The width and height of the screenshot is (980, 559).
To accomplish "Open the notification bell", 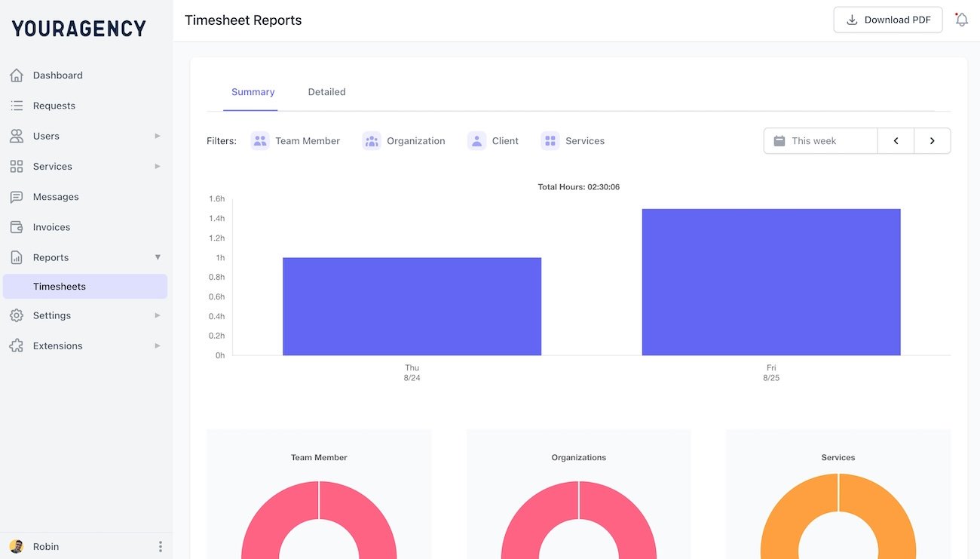I will pyautogui.click(x=961, y=19).
